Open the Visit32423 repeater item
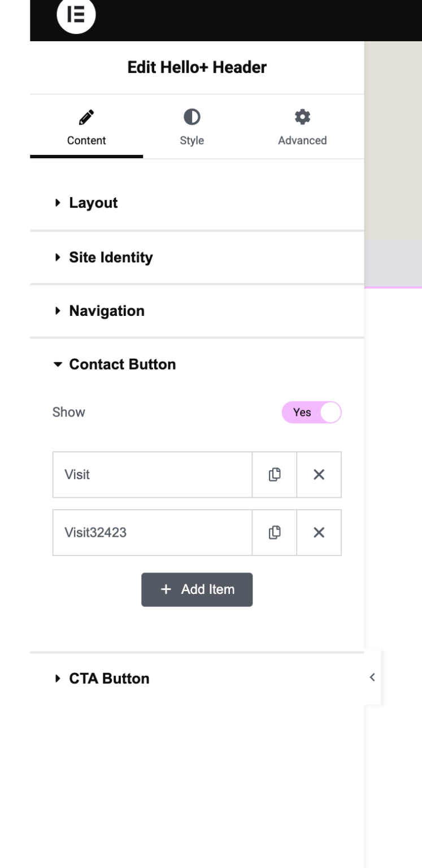The image size is (422, 868). tap(151, 532)
